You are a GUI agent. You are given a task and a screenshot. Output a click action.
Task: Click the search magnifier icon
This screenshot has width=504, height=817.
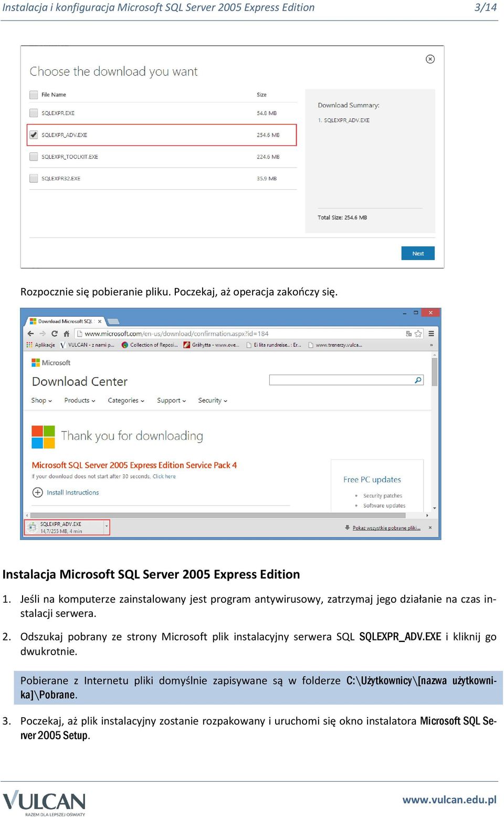pos(418,380)
